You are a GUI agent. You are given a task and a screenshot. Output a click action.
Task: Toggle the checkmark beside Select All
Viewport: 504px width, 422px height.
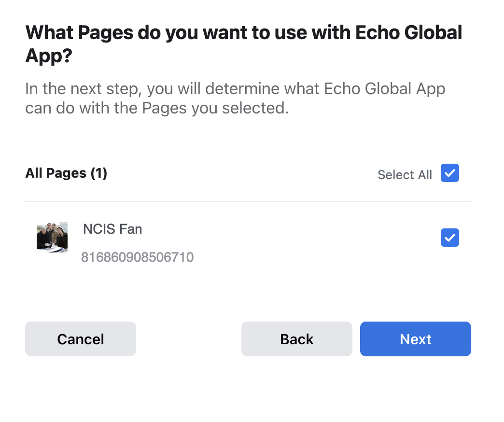[449, 173]
